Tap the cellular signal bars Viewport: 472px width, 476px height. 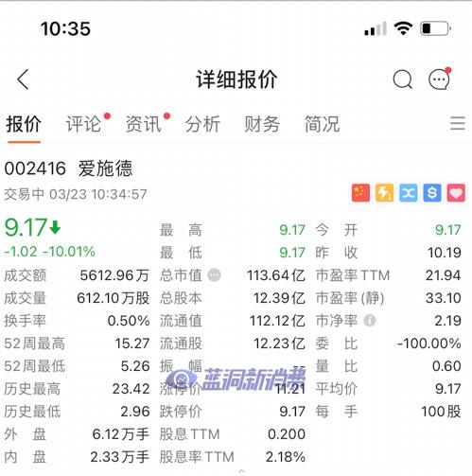(x=376, y=28)
